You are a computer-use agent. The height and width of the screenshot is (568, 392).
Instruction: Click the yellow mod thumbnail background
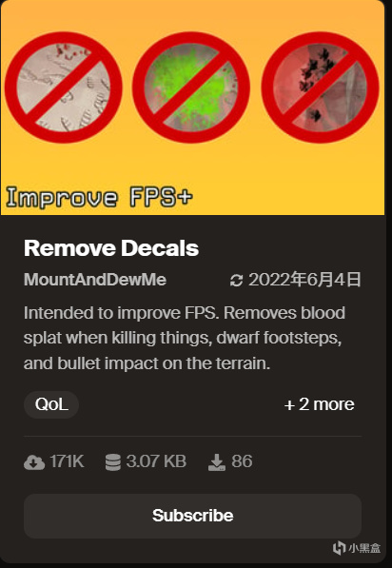(x=192, y=165)
